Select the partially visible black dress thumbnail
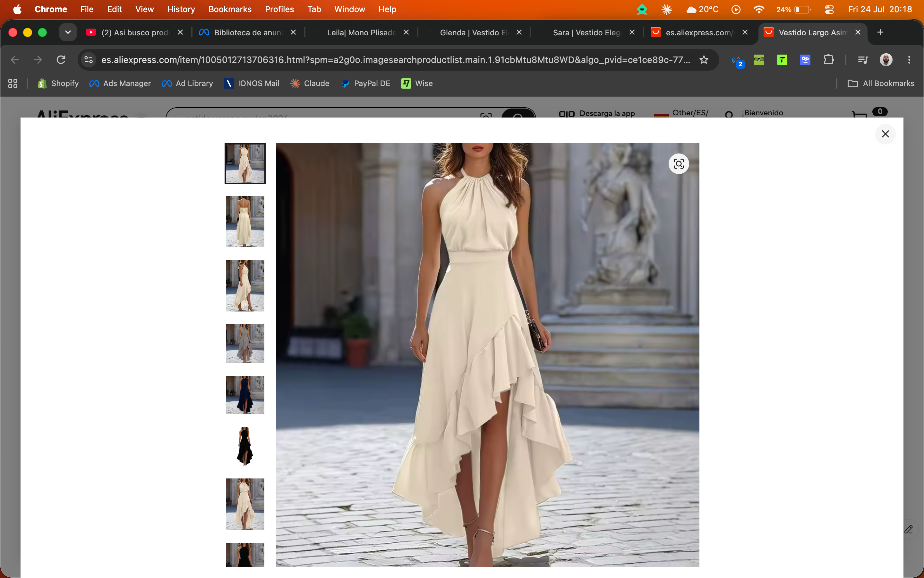This screenshot has height=578, width=924. click(x=245, y=555)
